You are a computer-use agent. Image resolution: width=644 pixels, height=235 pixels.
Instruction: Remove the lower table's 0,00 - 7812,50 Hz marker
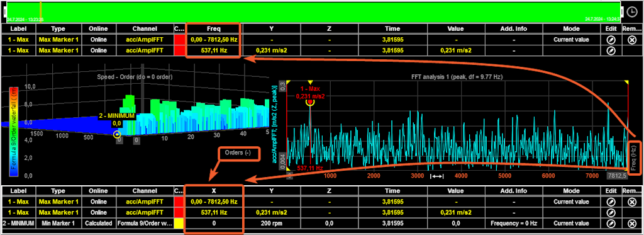click(632, 202)
